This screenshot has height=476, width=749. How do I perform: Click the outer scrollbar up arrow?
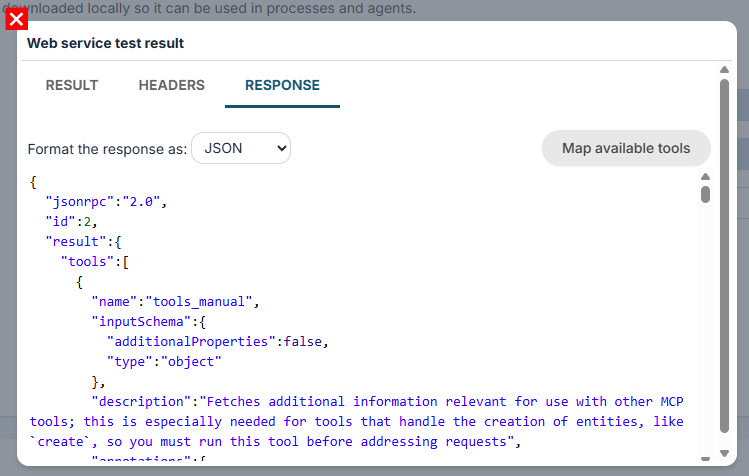pos(724,70)
